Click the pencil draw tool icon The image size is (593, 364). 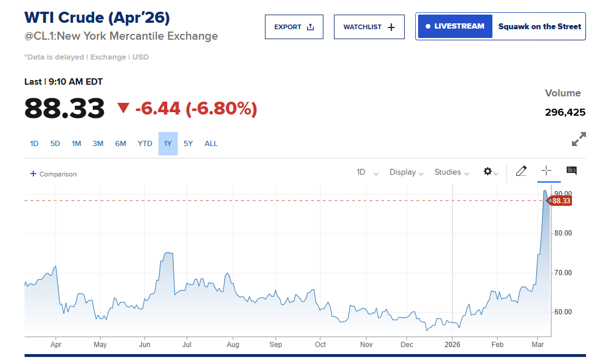click(521, 171)
